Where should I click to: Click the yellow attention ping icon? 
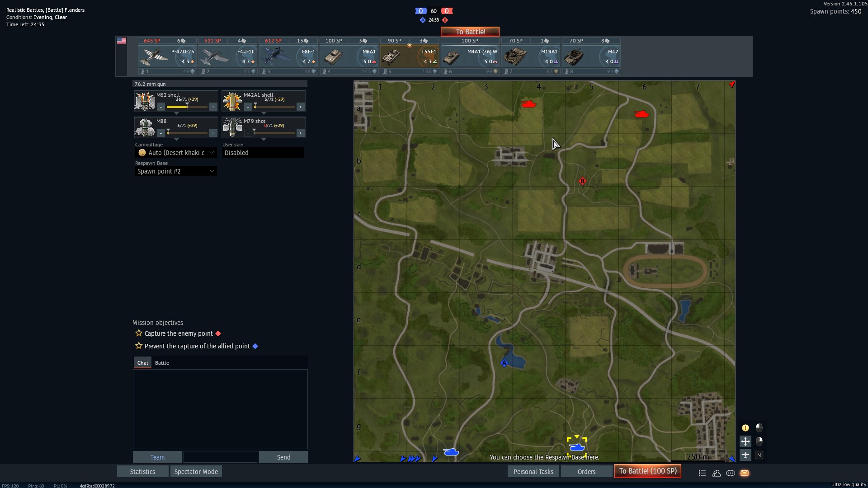(x=745, y=428)
